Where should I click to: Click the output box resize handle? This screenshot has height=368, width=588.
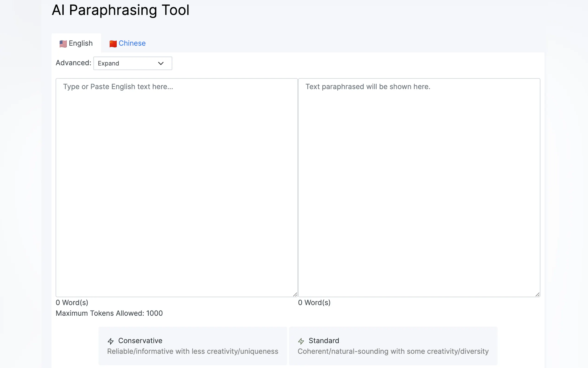pyautogui.click(x=537, y=295)
